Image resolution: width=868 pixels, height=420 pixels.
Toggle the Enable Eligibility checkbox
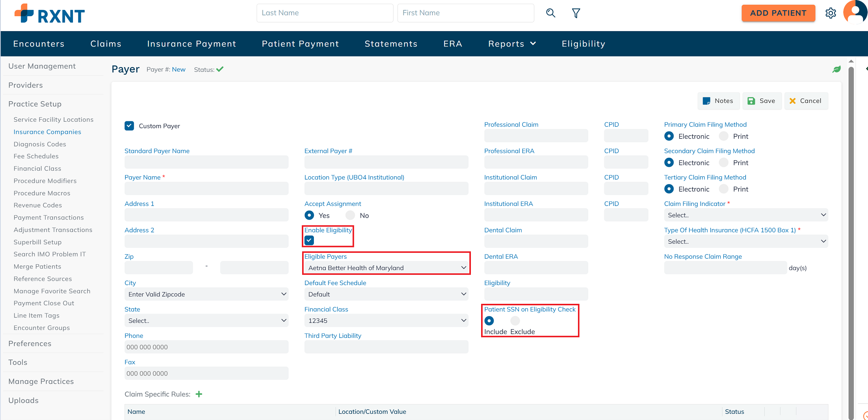coord(309,240)
